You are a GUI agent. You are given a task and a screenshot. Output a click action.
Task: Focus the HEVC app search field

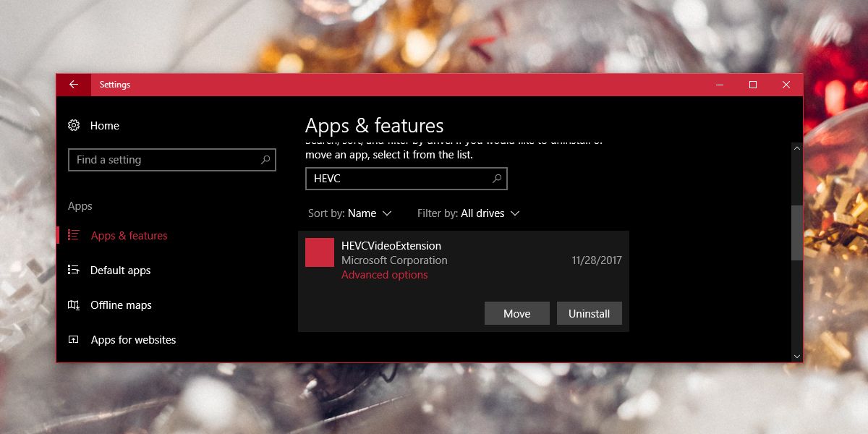tap(407, 179)
